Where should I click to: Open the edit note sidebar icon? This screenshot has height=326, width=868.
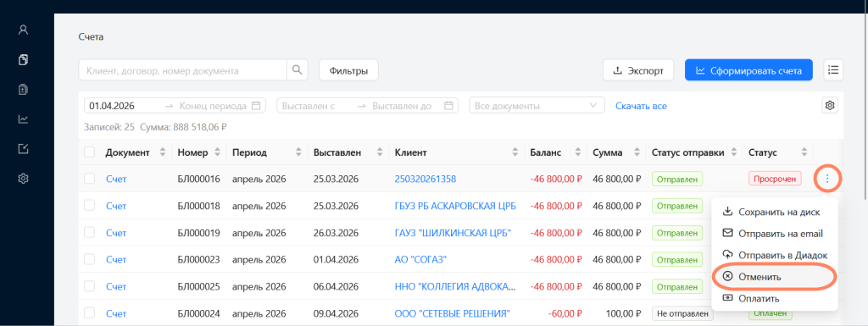(x=23, y=149)
